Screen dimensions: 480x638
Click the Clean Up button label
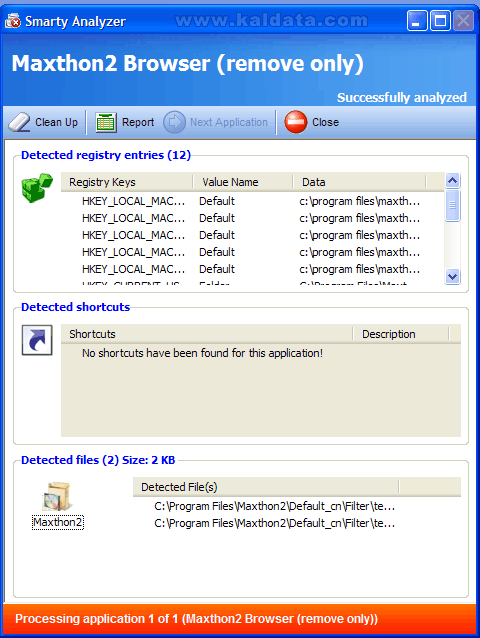(x=57, y=122)
